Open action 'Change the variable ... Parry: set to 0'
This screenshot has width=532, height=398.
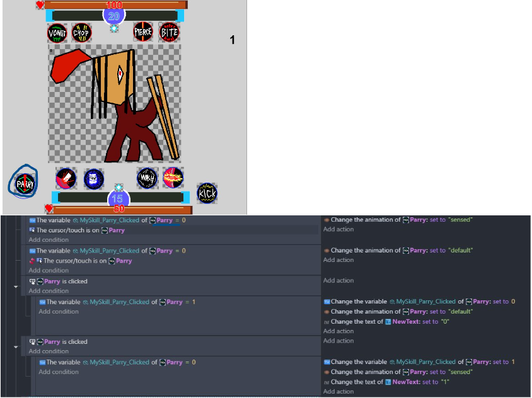[x=419, y=302]
